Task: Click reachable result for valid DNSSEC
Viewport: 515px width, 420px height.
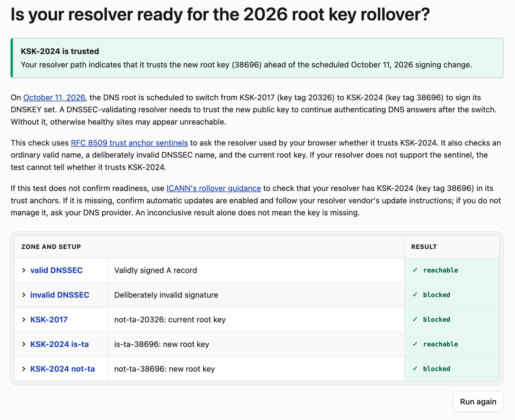Action: [441, 270]
